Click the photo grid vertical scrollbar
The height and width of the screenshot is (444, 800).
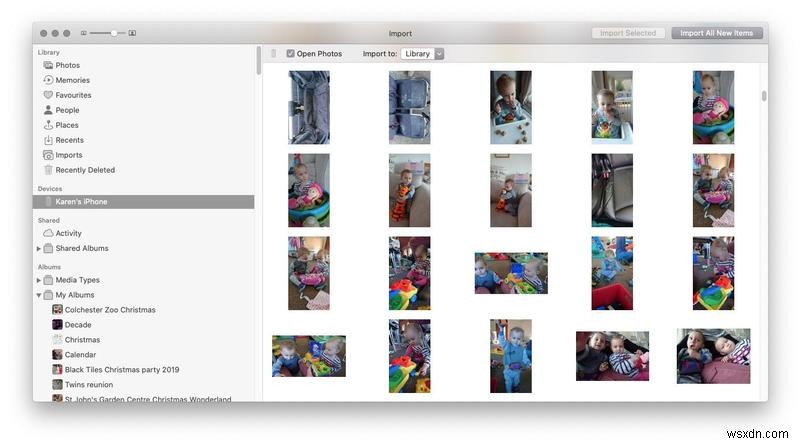point(764,96)
